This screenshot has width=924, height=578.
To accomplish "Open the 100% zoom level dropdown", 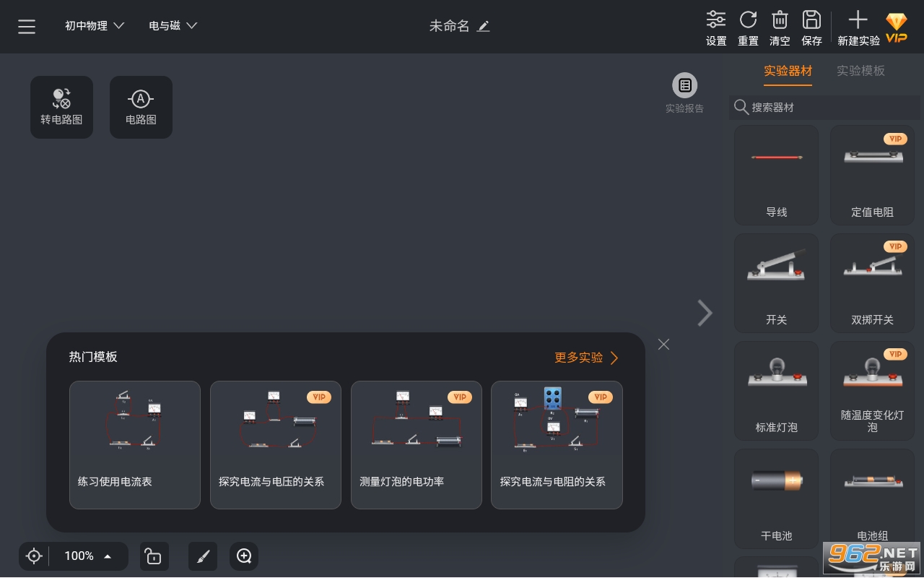I will pos(88,556).
